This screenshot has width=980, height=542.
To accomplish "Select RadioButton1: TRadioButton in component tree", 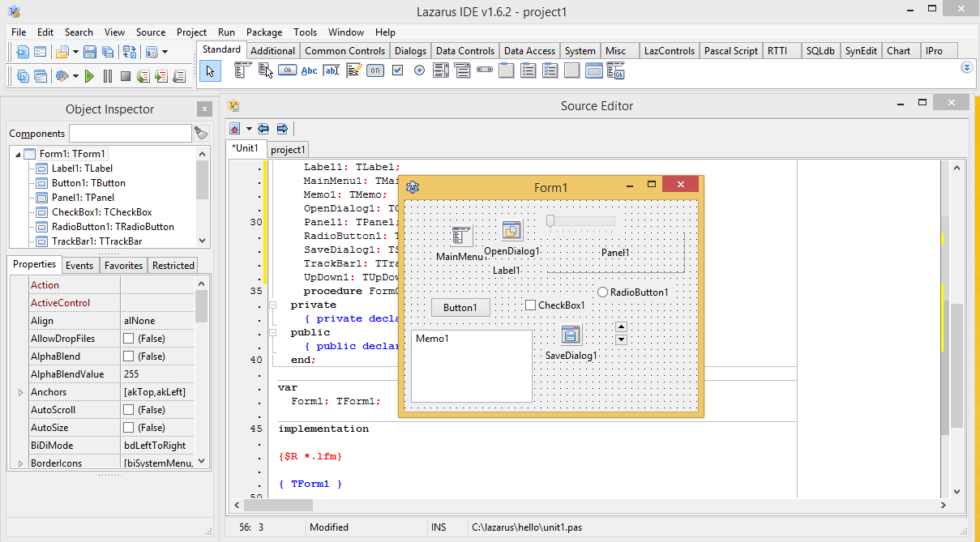I will point(113,227).
